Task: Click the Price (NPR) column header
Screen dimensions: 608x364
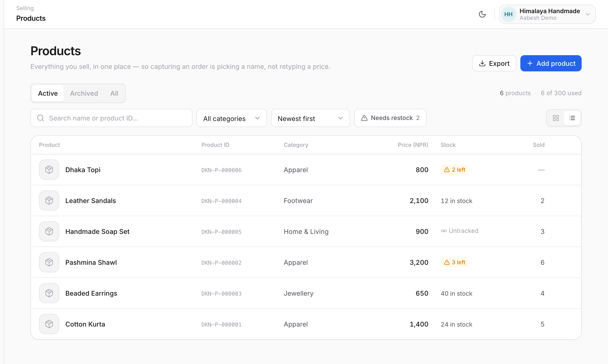Action: [413, 145]
